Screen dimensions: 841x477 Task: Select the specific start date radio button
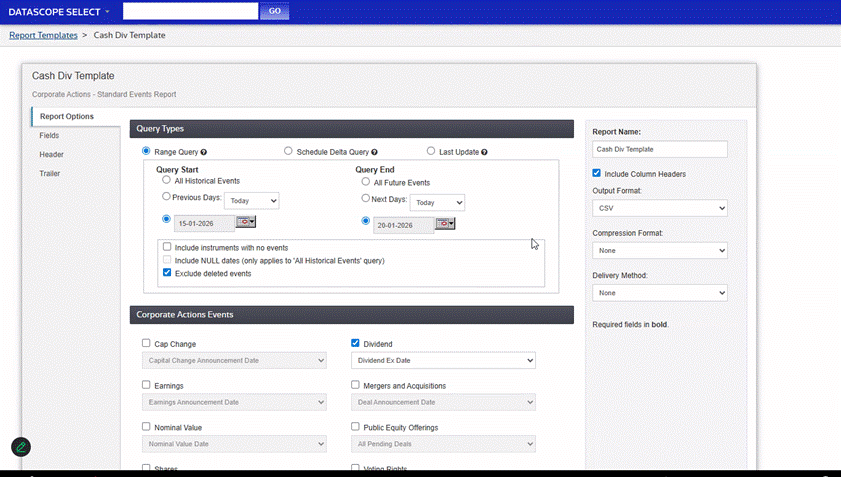(166, 219)
